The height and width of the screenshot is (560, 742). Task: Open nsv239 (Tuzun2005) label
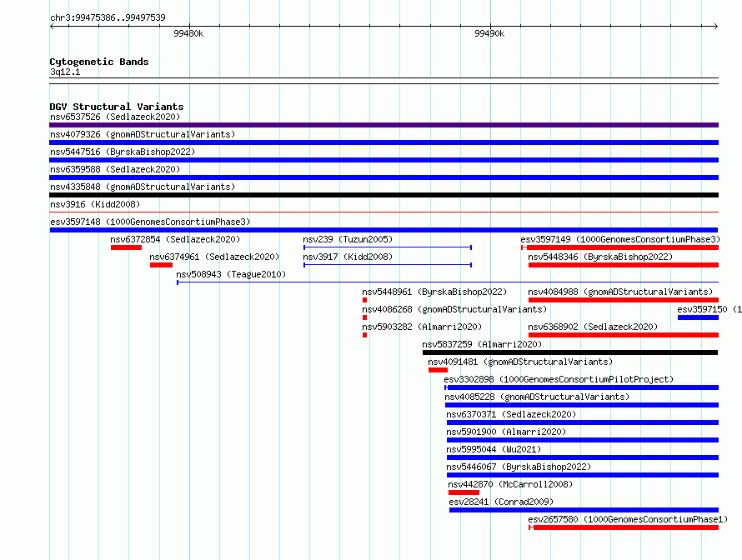[x=348, y=239]
